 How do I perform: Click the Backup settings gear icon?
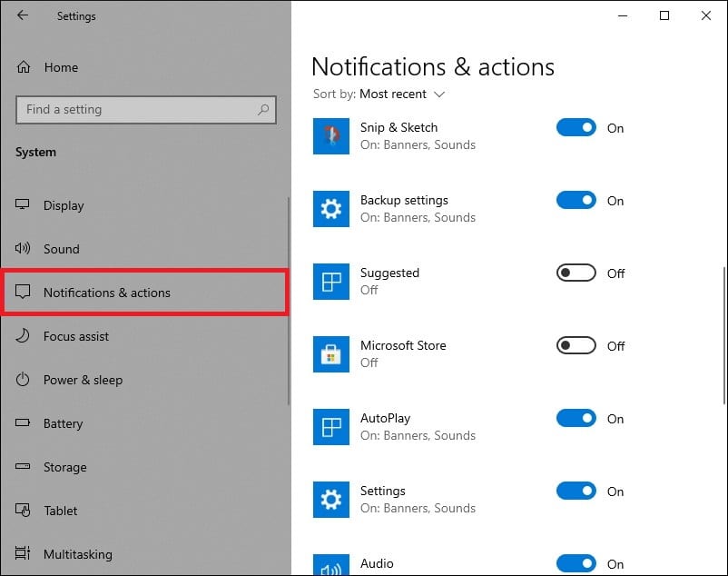pos(331,209)
